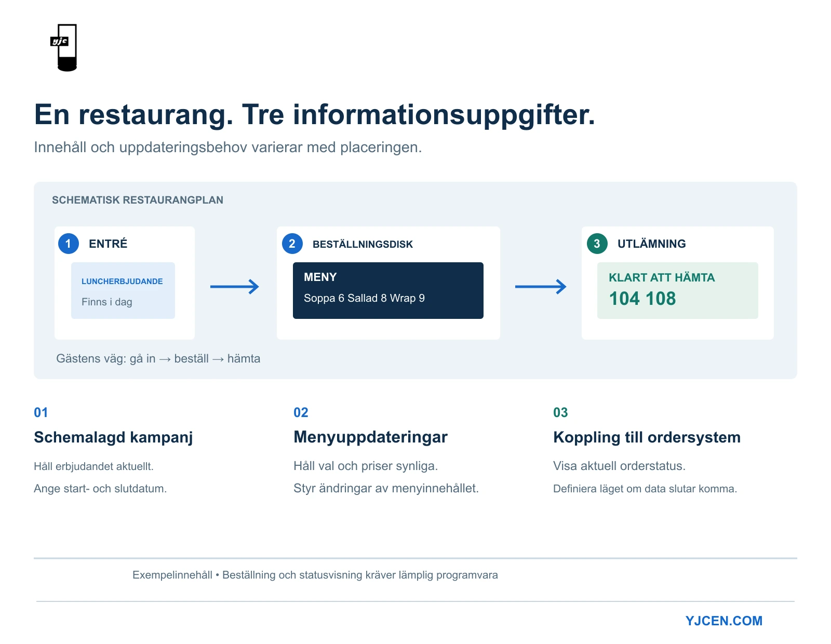
Task: Click the Lunchjerbjudande 'Finns i dag' card
Action: pos(123,290)
